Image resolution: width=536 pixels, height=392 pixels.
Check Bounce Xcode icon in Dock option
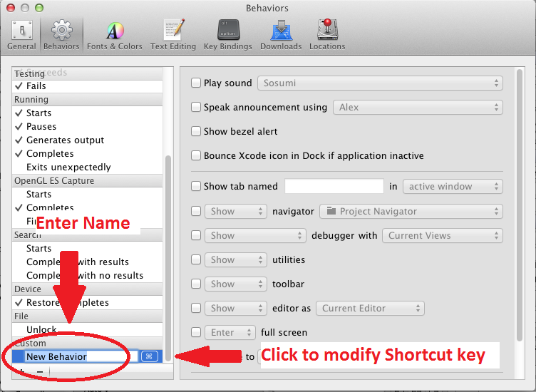pyautogui.click(x=196, y=155)
